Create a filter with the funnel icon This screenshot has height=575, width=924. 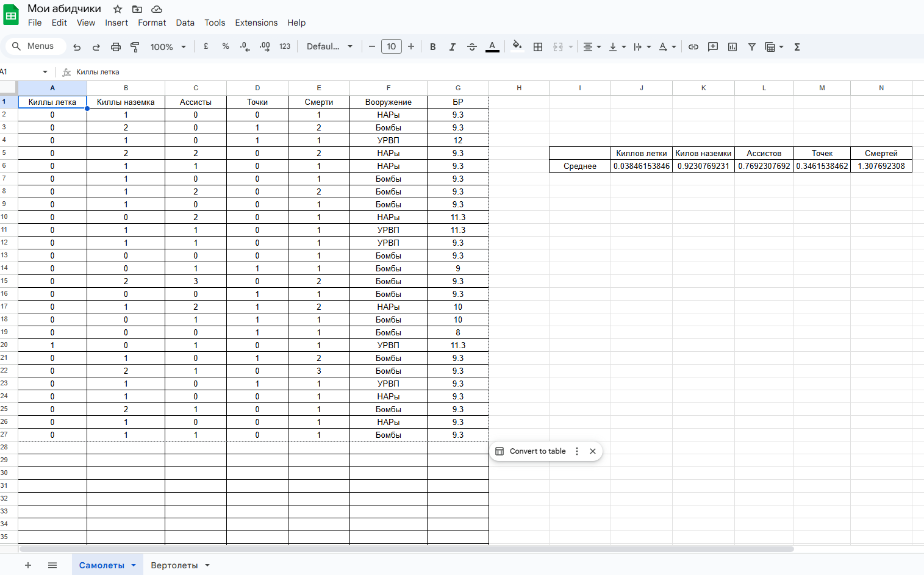(x=752, y=47)
